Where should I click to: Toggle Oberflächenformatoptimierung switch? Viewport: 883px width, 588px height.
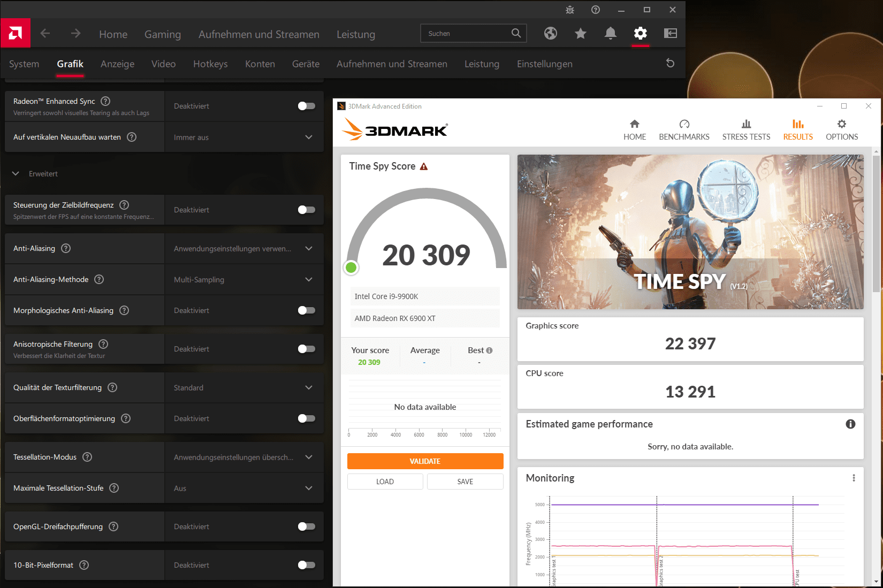307,418
